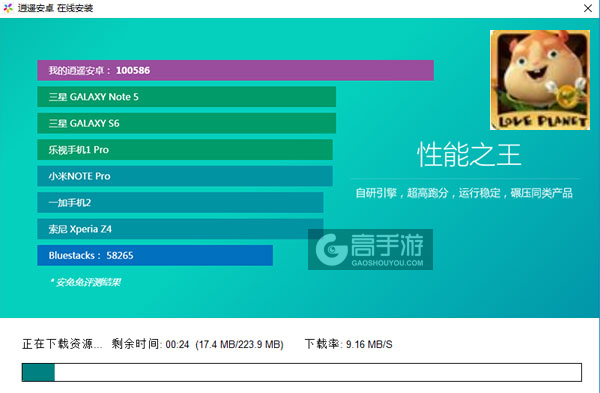Click the 剩余时间 00:24 remaining time
Viewport: 600px width, 393px height.
pyautogui.click(x=150, y=344)
